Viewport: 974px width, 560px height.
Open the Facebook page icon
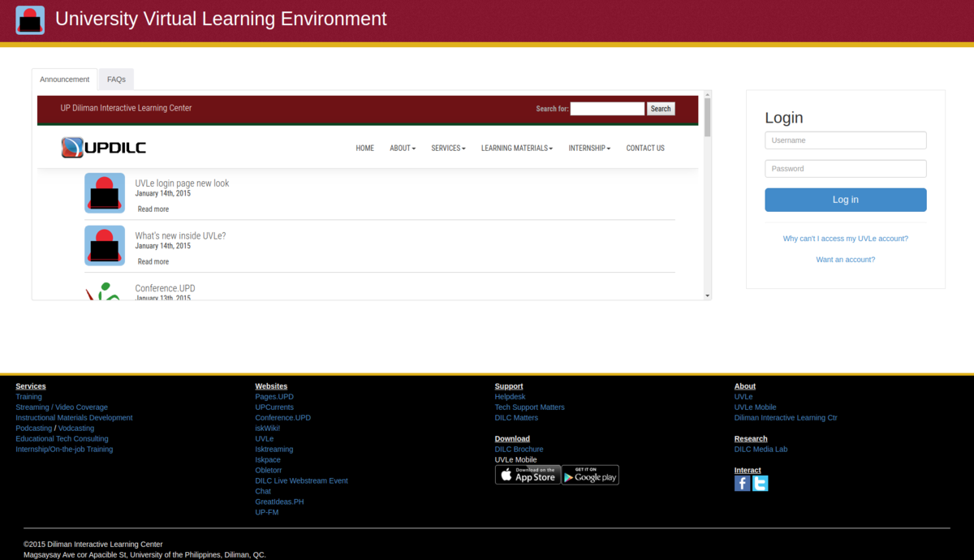743,483
